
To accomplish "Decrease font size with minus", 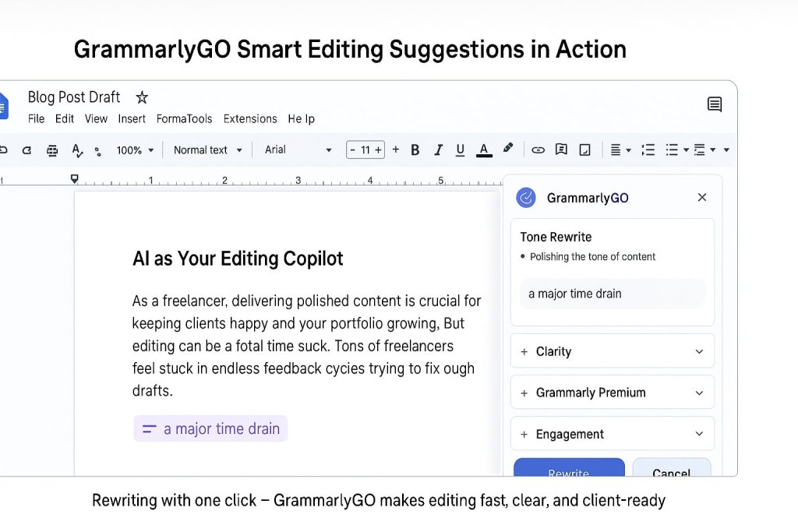I will pos(352,150).
